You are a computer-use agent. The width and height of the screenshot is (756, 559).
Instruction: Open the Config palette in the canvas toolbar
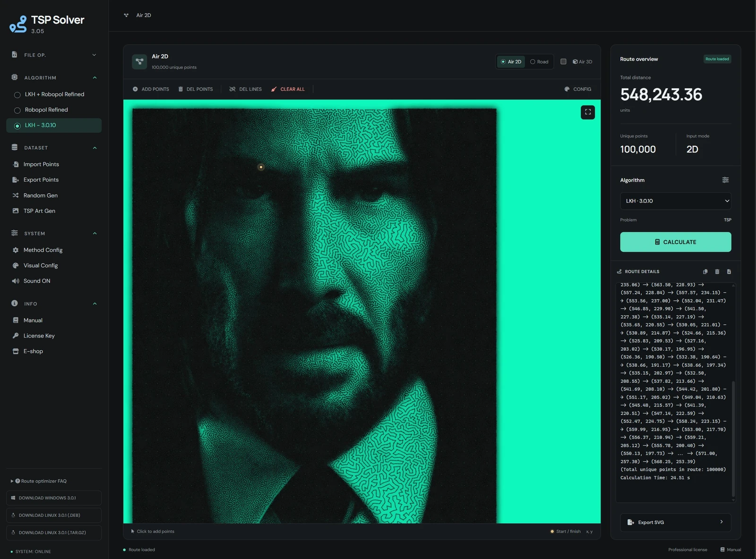(577, 89)
